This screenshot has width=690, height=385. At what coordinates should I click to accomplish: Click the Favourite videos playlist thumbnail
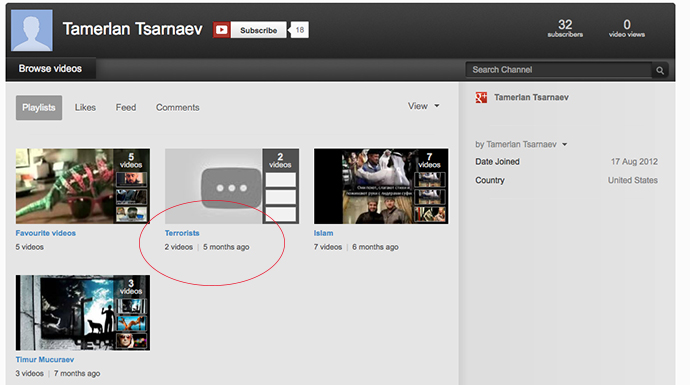[x=83, y=186]
